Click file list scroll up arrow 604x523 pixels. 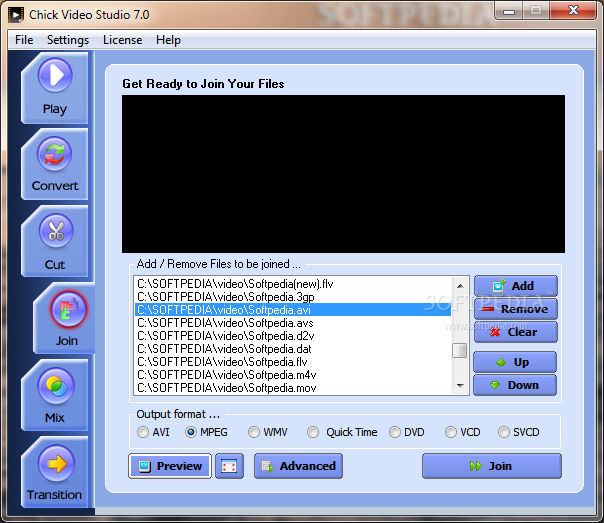460,286
